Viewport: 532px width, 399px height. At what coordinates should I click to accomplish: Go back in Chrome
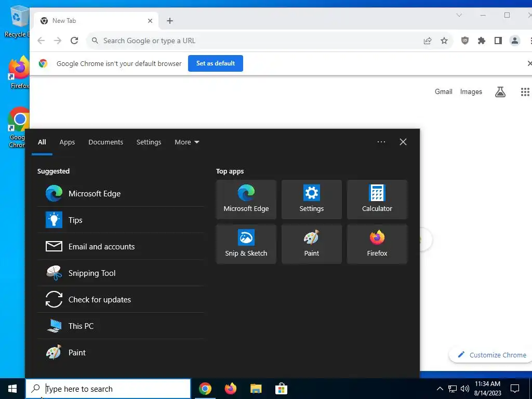tap(41, 41)
